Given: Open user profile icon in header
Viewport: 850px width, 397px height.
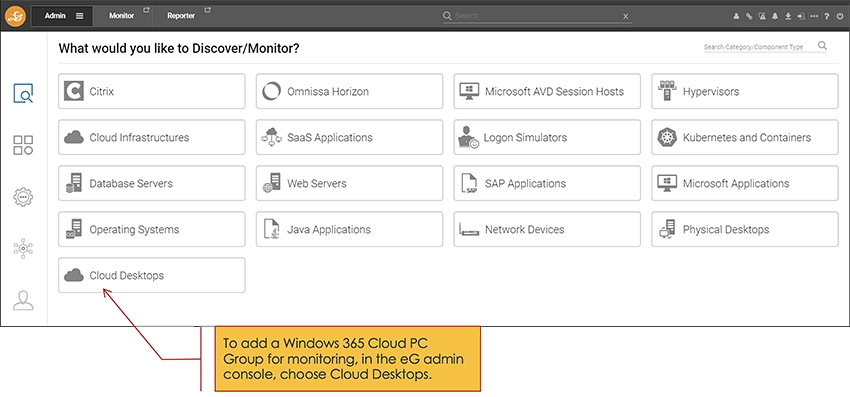Looking at the screenshot, I should [x=736, y=16].
